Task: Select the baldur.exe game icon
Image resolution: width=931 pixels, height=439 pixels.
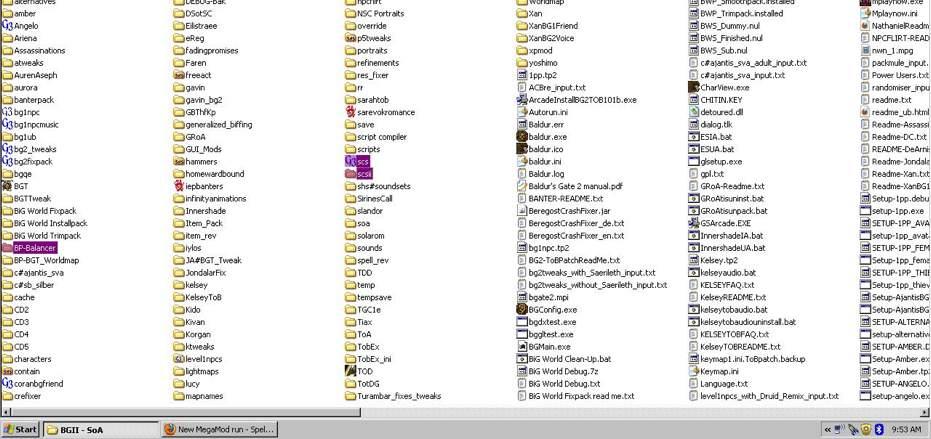Action: click(x=522, y=137)
